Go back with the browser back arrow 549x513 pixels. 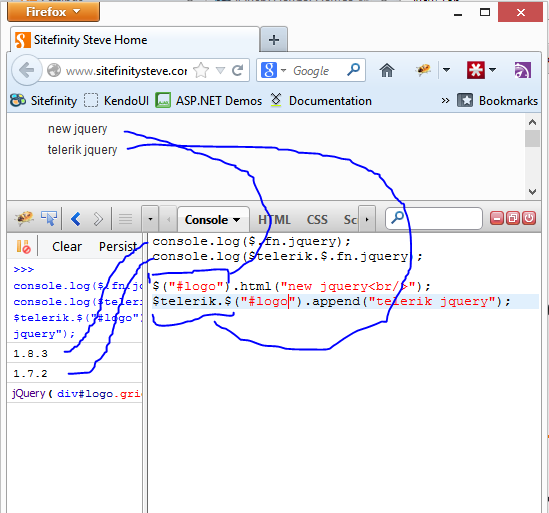(26, 70)
